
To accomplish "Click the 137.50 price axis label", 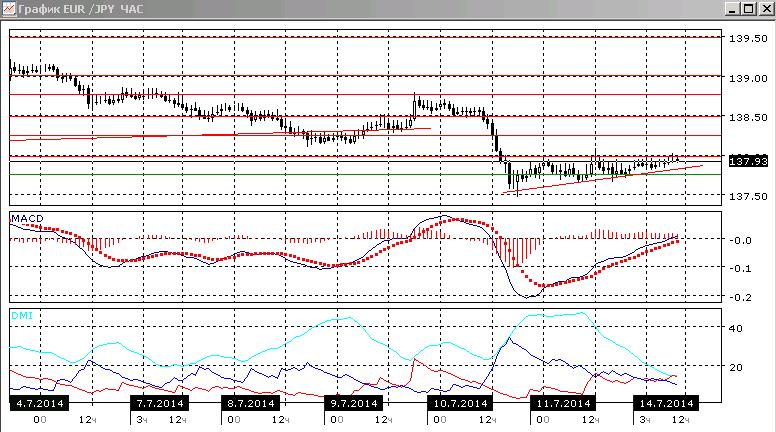I will click(748, 196).
